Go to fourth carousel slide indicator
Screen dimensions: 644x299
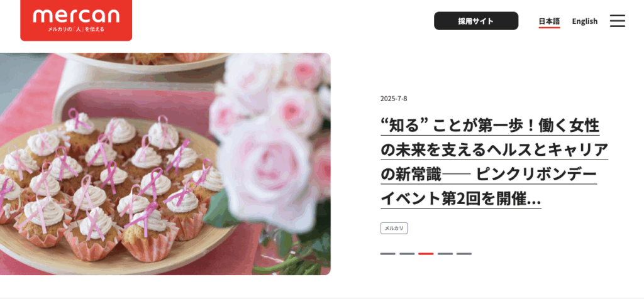click(445, 254)
